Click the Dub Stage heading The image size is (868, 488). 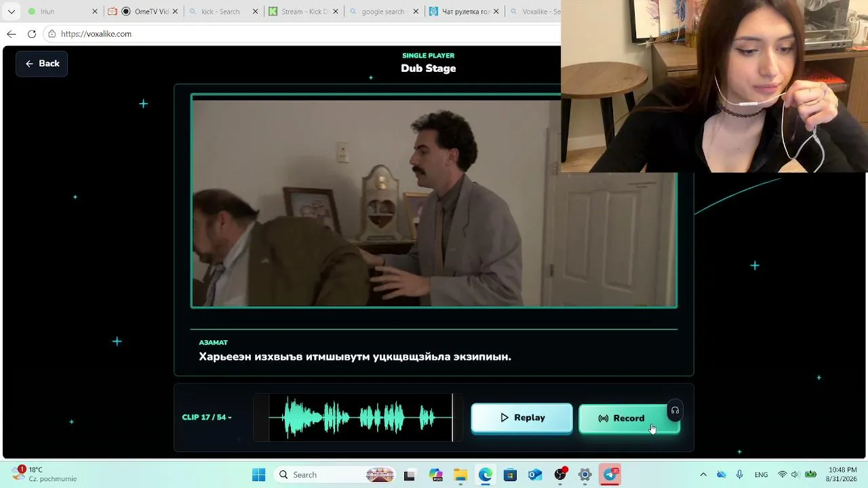tap(429, 68)
